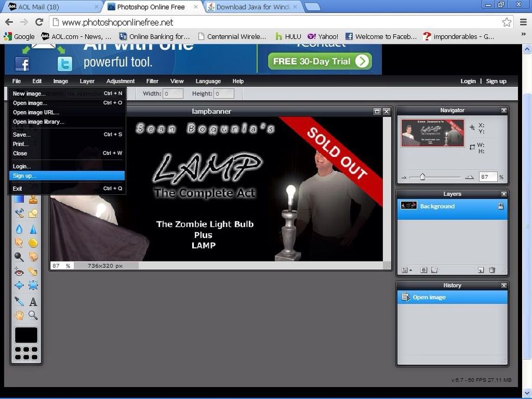Image resolution: width=532 pixels, height=399 pixels.
Task: Choose Print... from File menu
Action: point(67,144)
